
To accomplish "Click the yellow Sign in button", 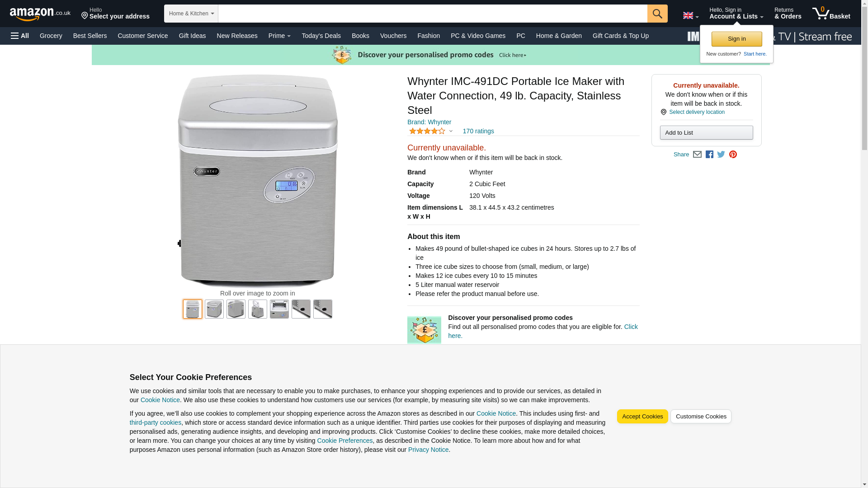I will point(736,39).
